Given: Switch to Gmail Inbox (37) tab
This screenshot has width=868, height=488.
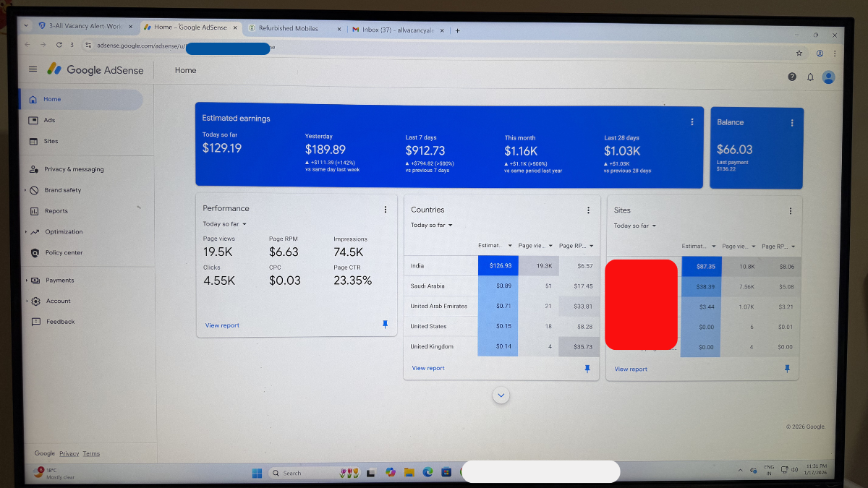Looking at the screenshot, I should coord(398,30).
